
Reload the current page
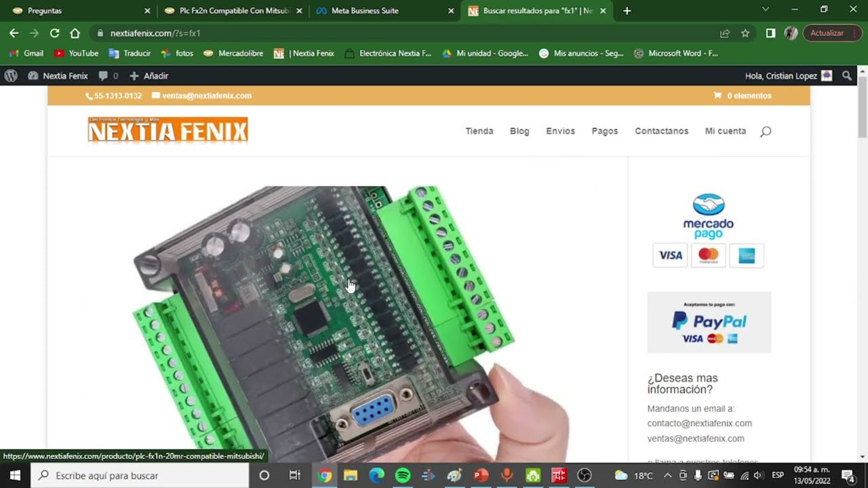(54, 33)
